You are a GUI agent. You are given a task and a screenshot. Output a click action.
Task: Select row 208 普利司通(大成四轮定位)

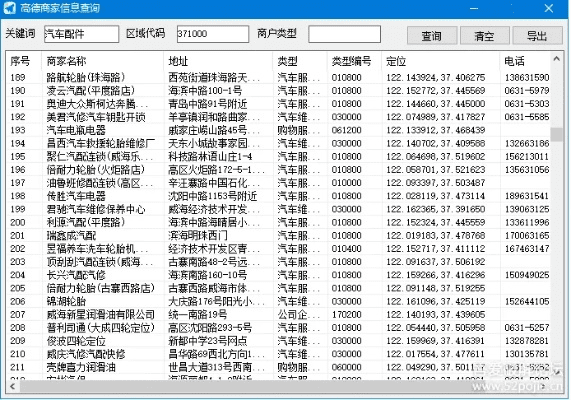279,328
